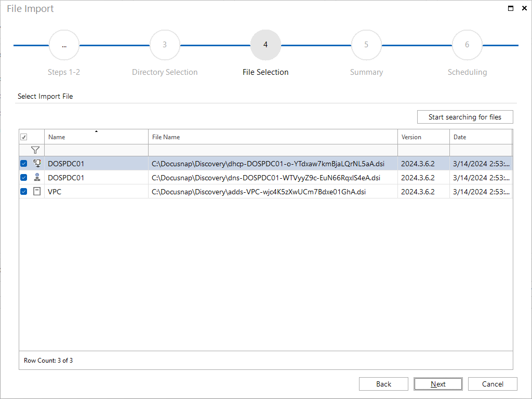Click the DNS server icon for DOSPDC01
The image size is (532, 399).
click(37, 177)
